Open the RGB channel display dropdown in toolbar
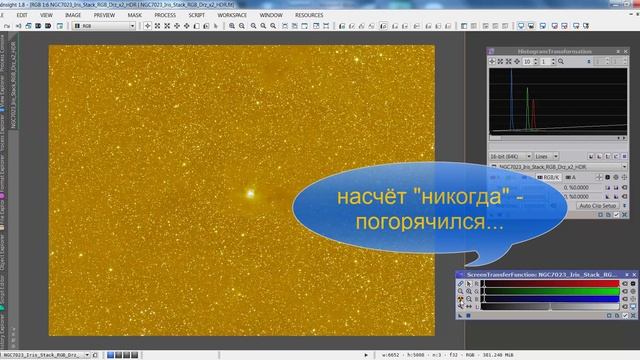640x360 pixels. point(104,26)
